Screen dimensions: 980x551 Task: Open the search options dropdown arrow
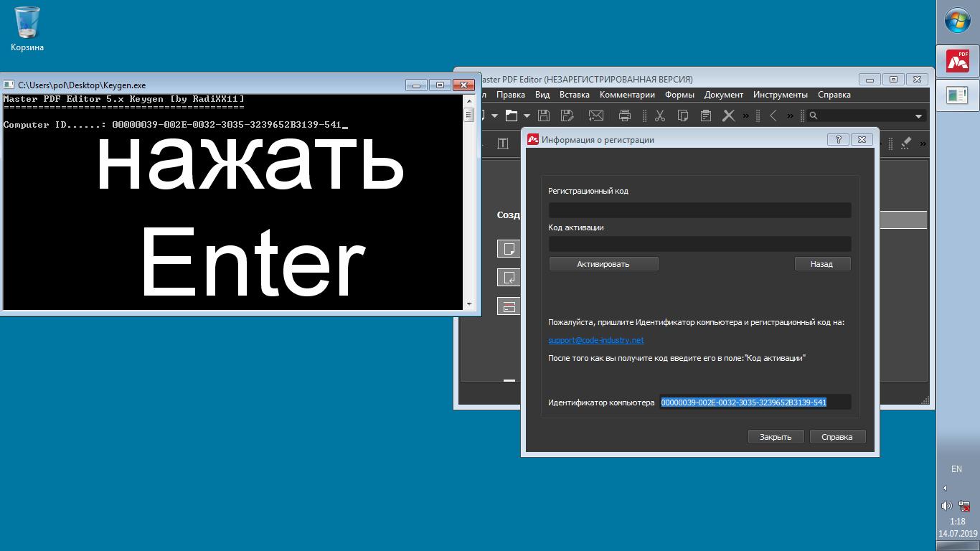[x=918, y=116]
